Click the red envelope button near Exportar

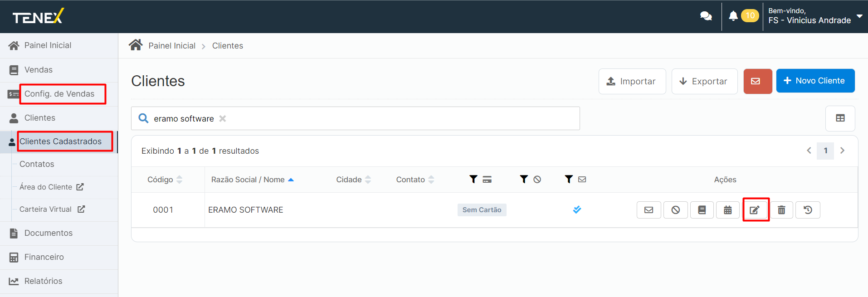pos(757,81)
